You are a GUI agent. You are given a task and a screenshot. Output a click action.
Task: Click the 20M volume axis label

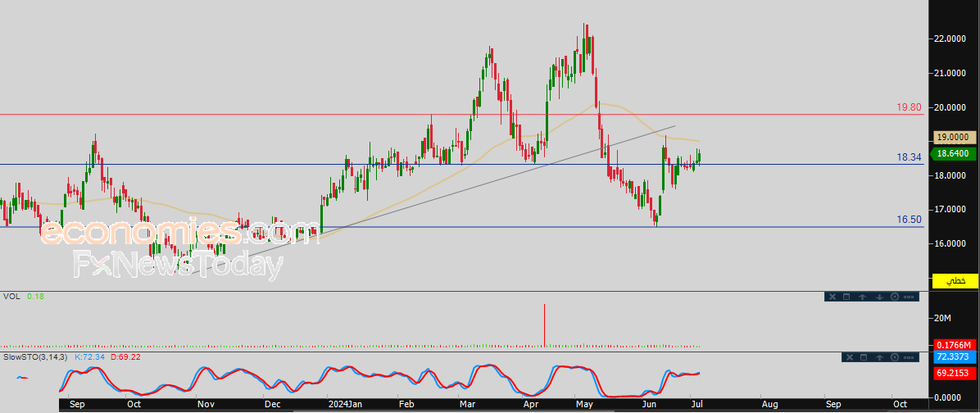pyautogui.click(x=942, y=319)
